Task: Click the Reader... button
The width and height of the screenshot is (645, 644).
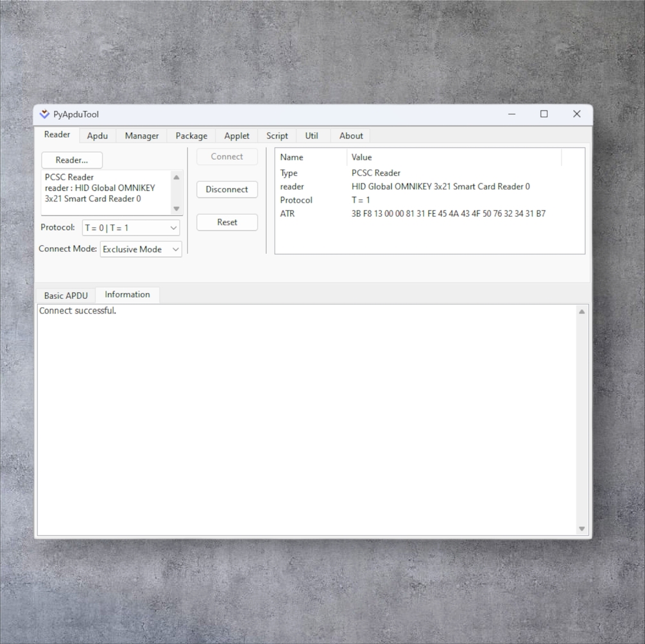Action: pos(72,160)
